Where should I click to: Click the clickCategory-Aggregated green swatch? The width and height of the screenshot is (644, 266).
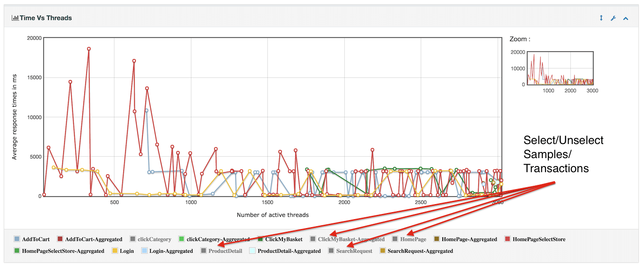tap(182, 239)
